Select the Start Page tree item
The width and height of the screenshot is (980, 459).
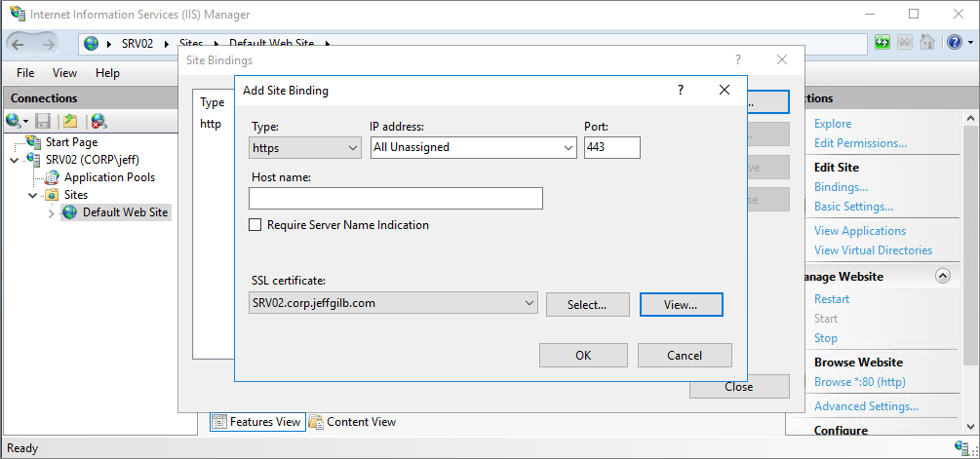(71, 141)
